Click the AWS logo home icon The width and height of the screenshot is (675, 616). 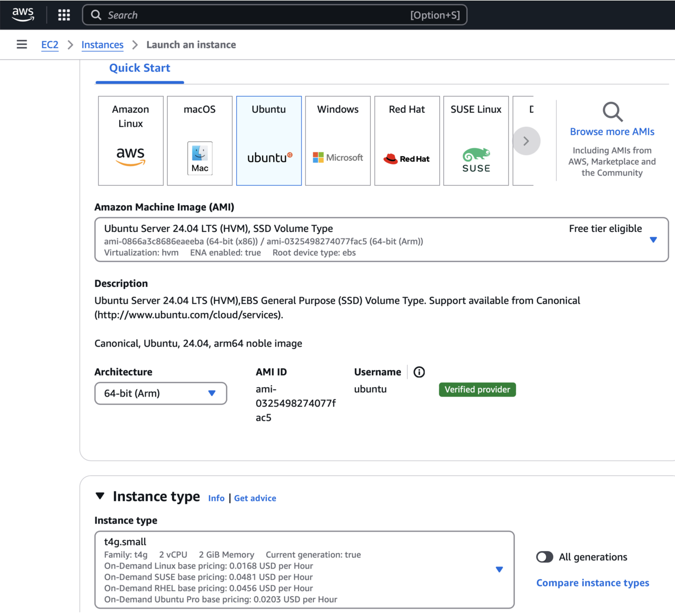(23, 15)
